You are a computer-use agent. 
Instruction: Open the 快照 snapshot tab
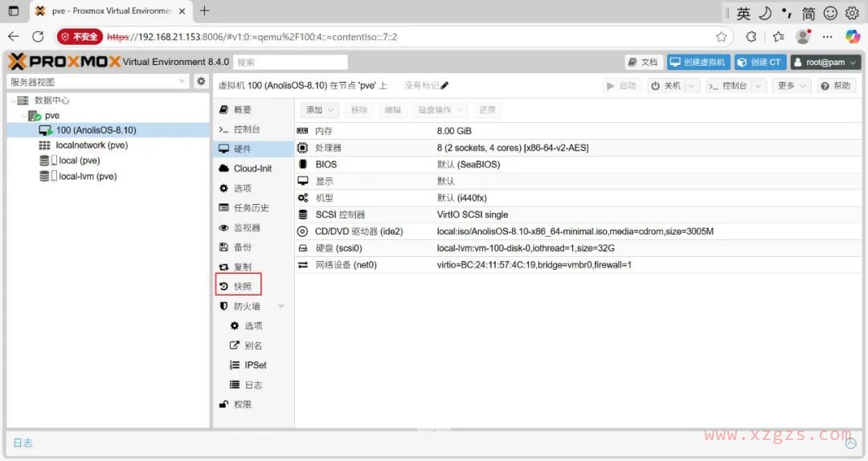(241, 287)
